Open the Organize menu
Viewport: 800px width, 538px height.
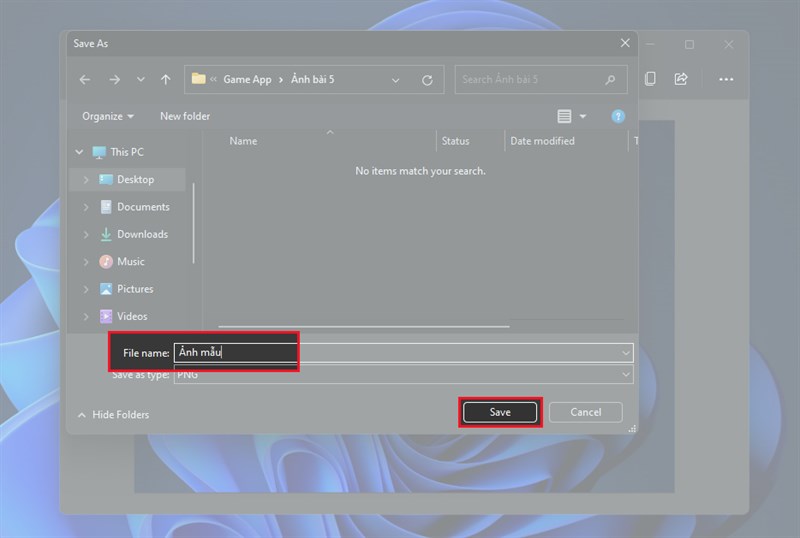108,116
